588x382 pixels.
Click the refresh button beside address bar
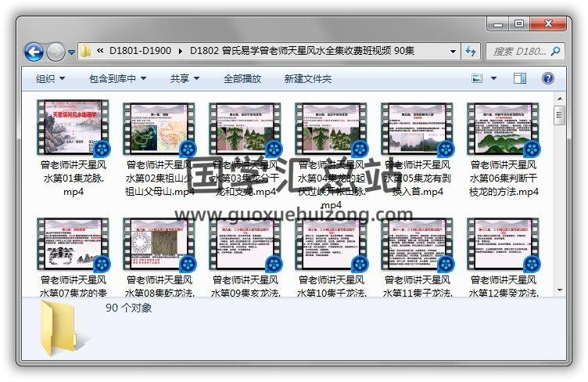point(471,52)
